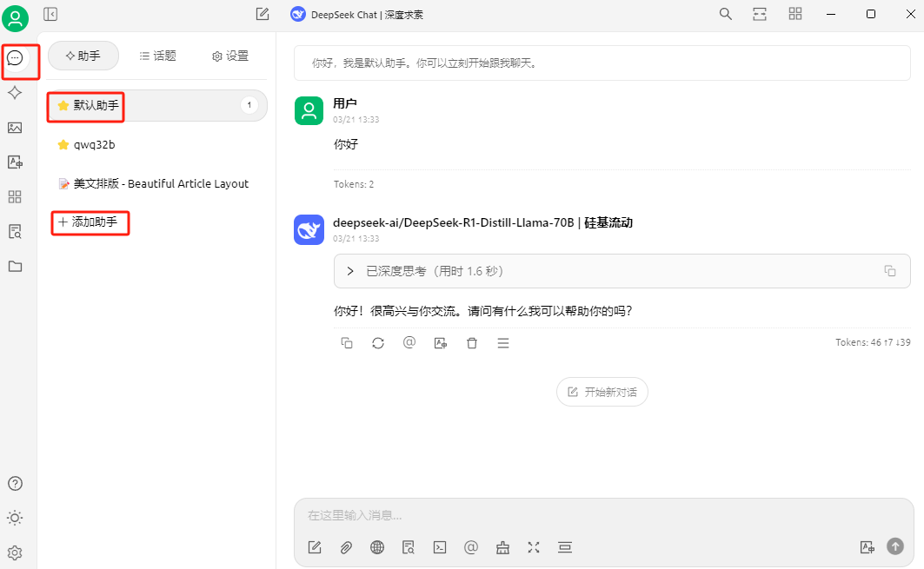Start new topic from input toolbar
This screenshot has height=569, width=924.
[315, 547]
